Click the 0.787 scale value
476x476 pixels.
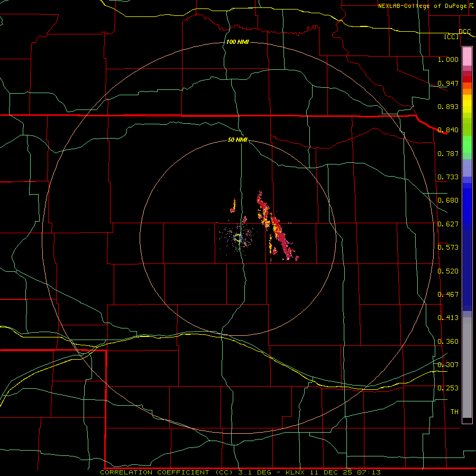click(x=448, y=153)
